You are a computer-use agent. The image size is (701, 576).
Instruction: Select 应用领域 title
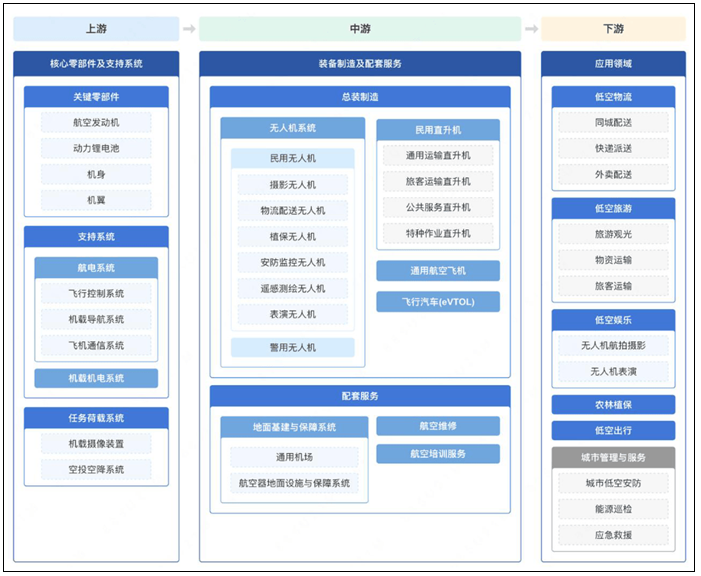[613, 64]
